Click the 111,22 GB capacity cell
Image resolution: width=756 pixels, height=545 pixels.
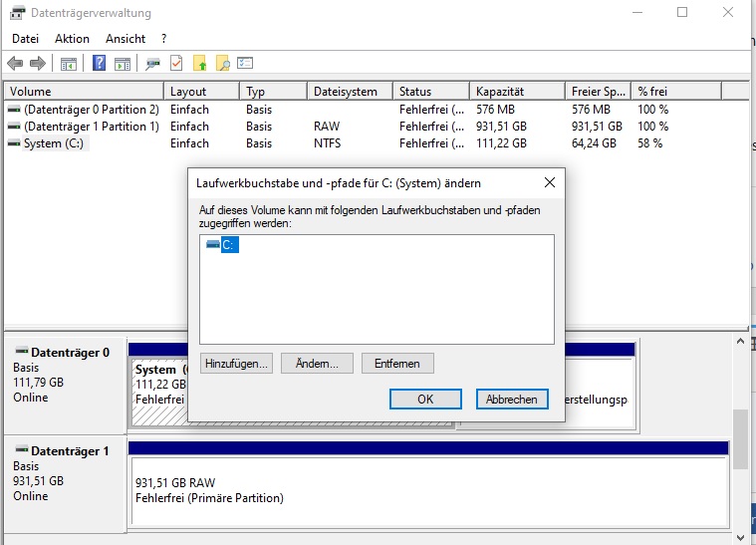coord(501,143)
